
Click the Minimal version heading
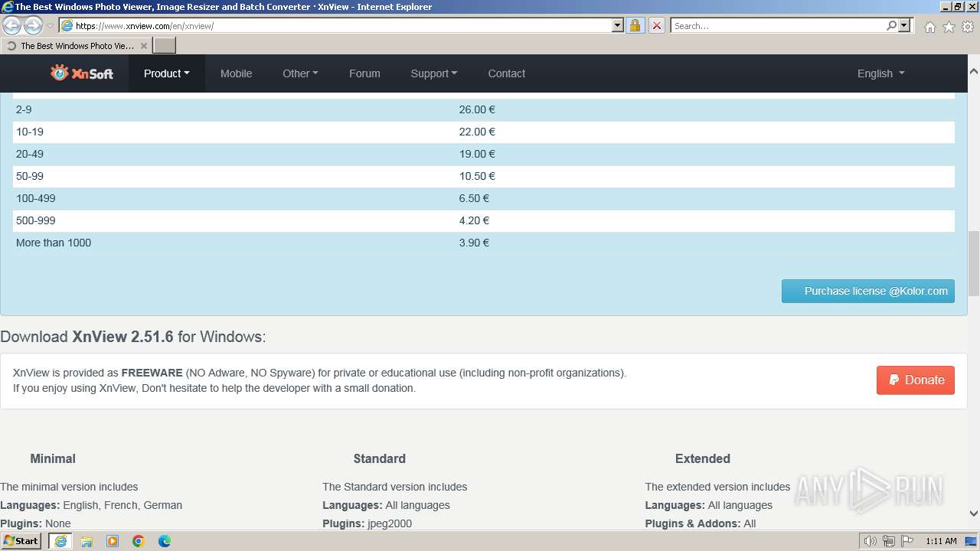tap(53, 458)
